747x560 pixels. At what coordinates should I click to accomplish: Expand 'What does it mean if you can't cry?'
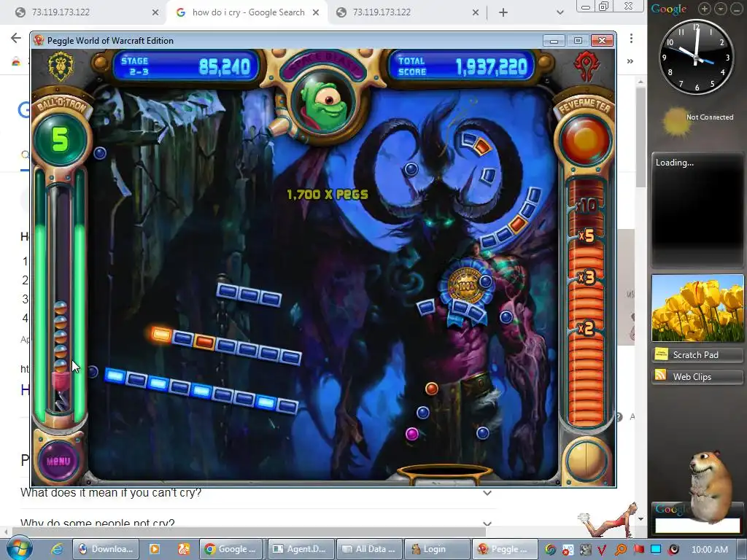click(x=258, y=492)
